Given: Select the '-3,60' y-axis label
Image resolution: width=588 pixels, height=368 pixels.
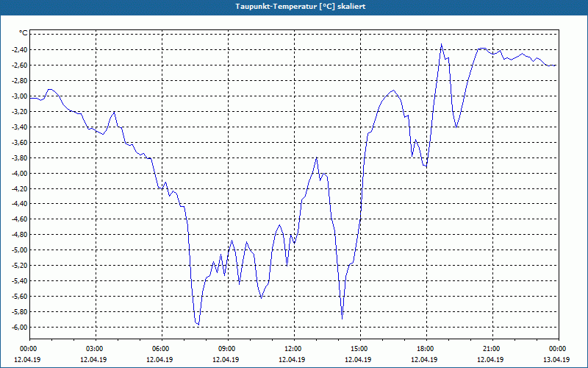Looking at the screenshot, I should pyautogui.click(x=19, y=142).
